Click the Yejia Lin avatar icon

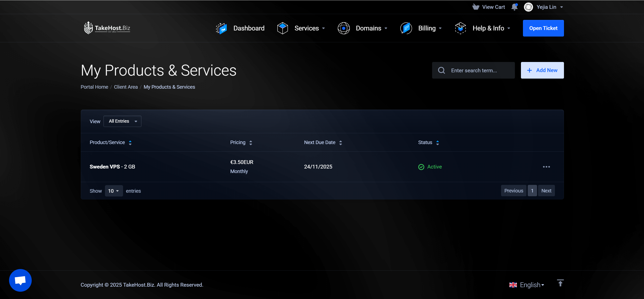coord(528,7)
